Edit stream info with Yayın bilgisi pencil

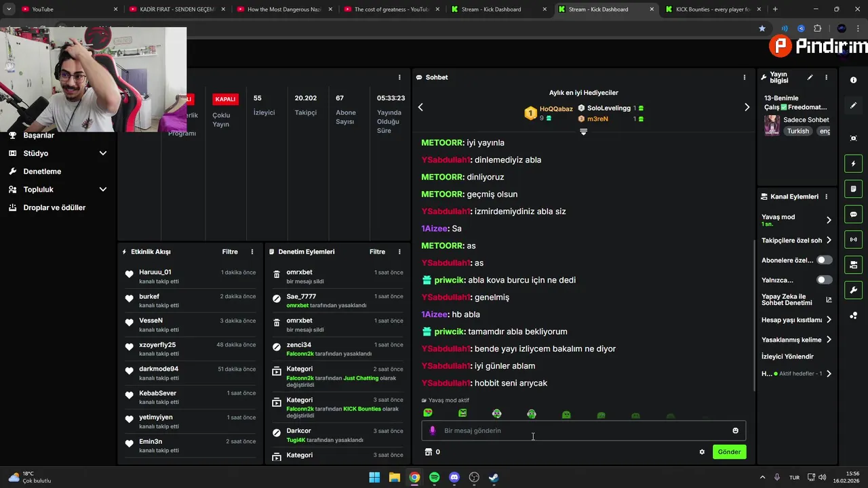click(810, 77)
